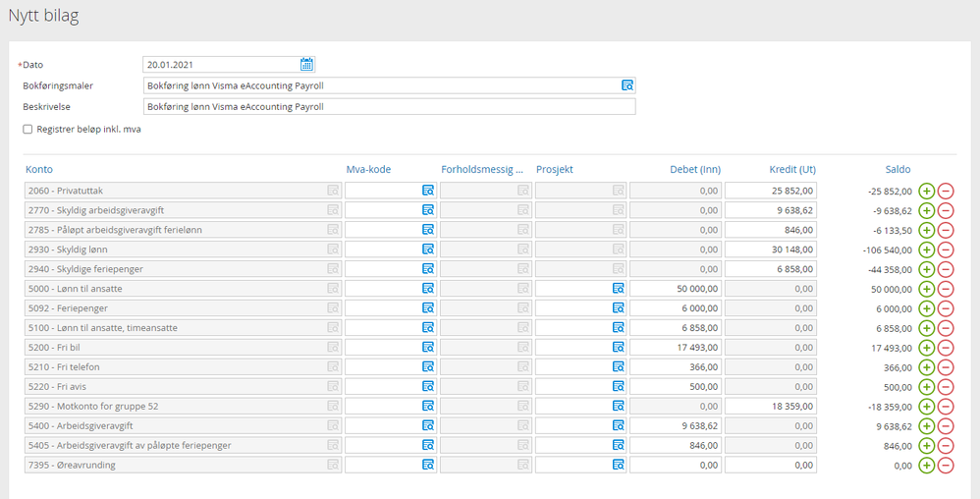Remove the 2930 Skyldig lønn row

pyautogui.click(x=946, y=249)
